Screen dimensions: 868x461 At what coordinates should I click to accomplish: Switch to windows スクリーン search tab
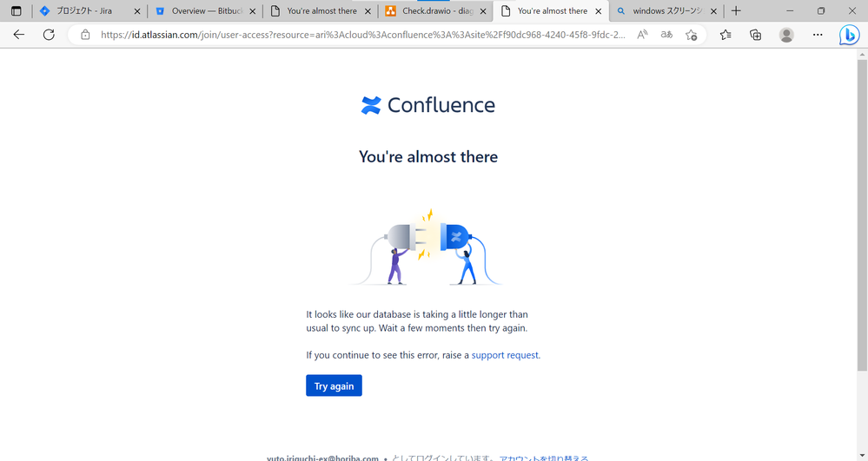tap(667, 11)
